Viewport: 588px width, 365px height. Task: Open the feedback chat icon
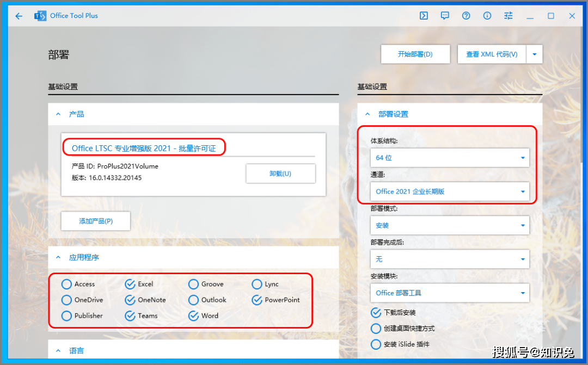pos(445,16)
